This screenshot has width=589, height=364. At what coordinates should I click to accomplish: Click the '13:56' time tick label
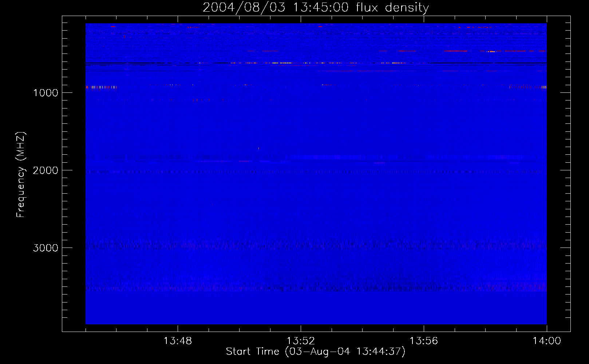tap(424, 341)
